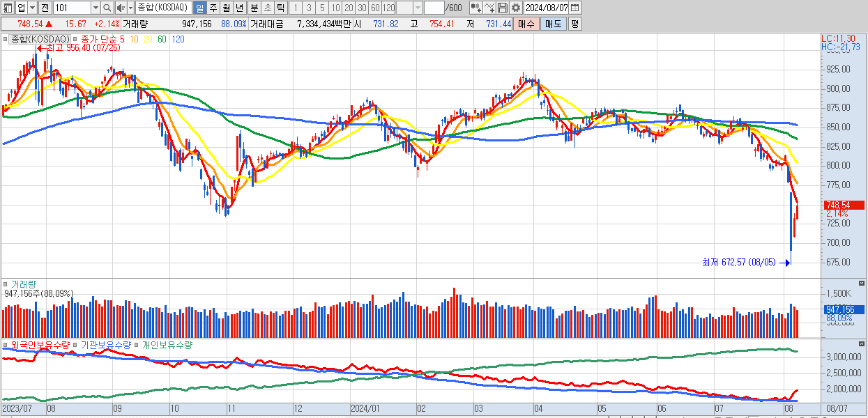The image size is (868, 418).
Task: Click interval button 10
Action: [336, 8]
